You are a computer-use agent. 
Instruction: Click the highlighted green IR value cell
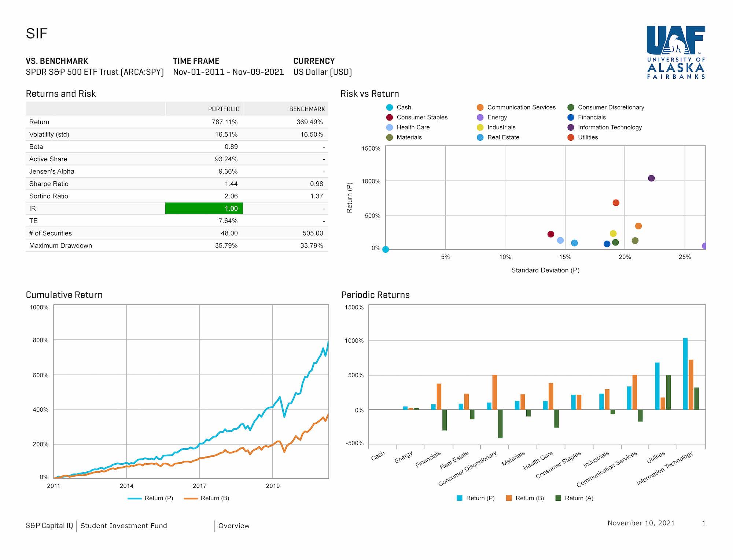(x=204, y=208)
